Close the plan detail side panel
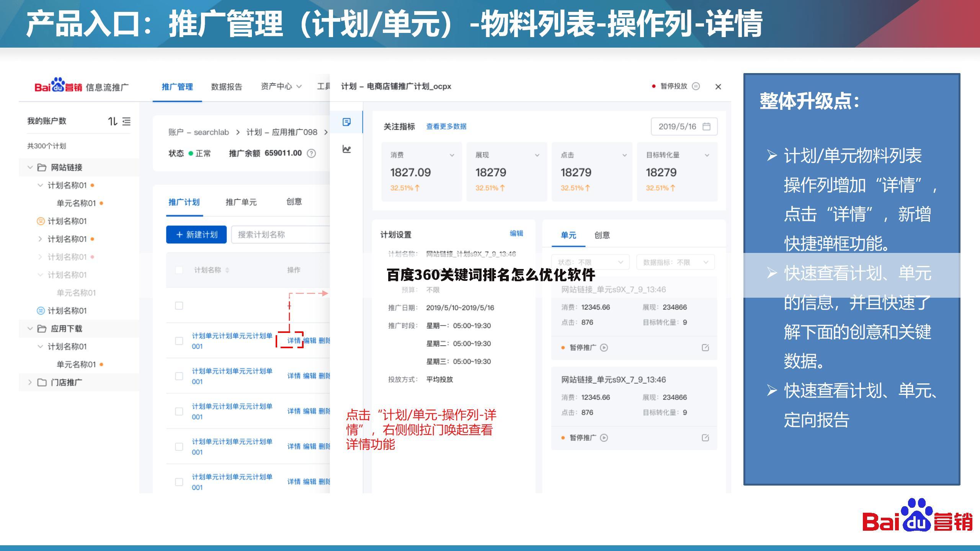 [x=718, y=87]
